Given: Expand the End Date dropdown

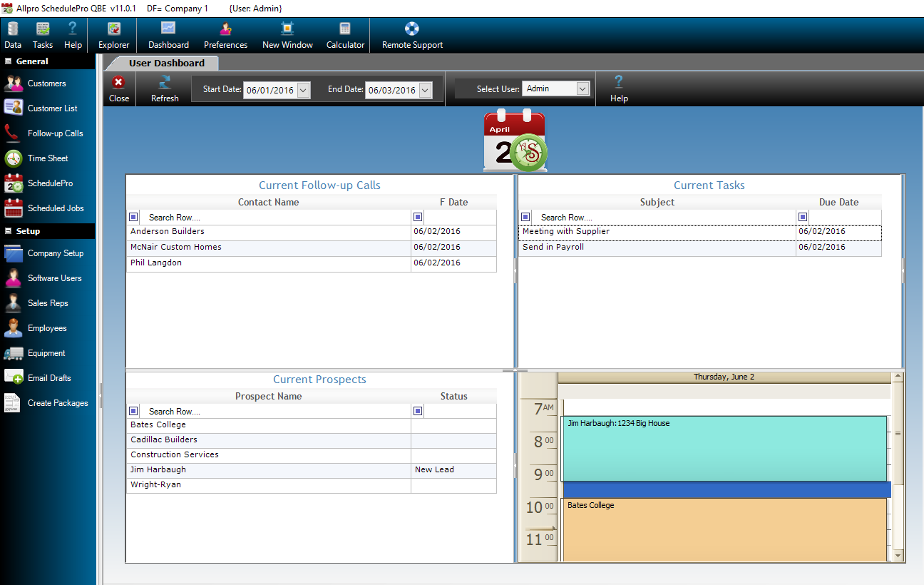Looking at the screenshot, I should 425,90.
